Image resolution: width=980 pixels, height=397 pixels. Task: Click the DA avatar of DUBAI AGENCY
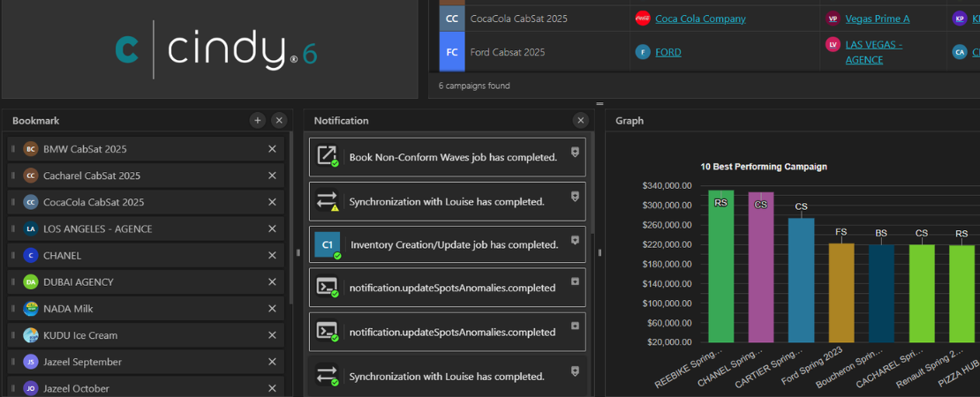pyautogui.click(x=31, y=282)
